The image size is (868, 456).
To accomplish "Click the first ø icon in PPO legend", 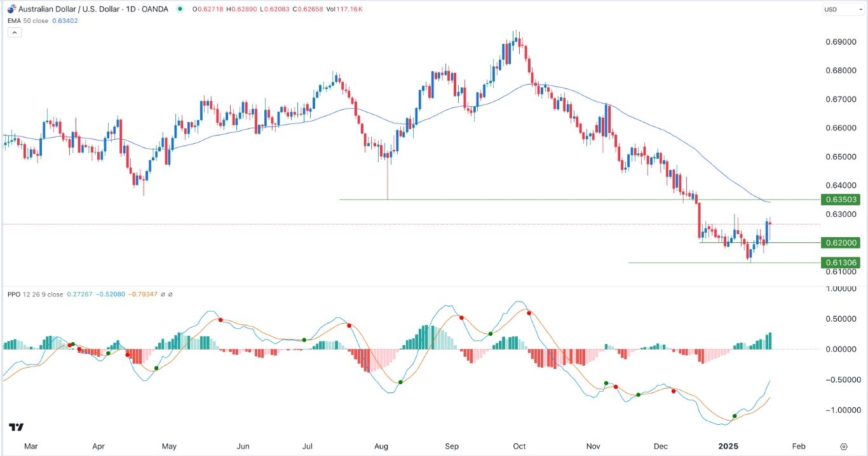I will 163,294.
